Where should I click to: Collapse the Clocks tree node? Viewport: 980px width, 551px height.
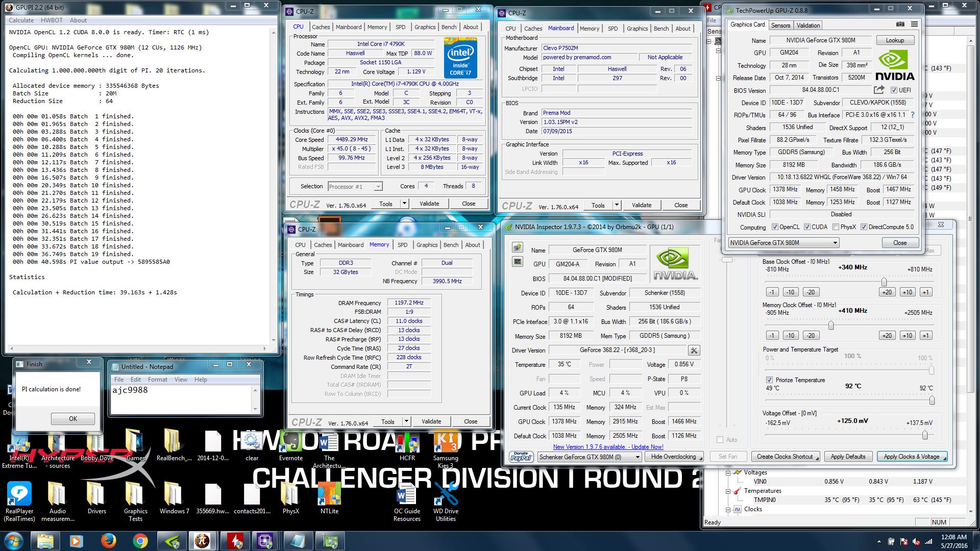coord(728,510)
